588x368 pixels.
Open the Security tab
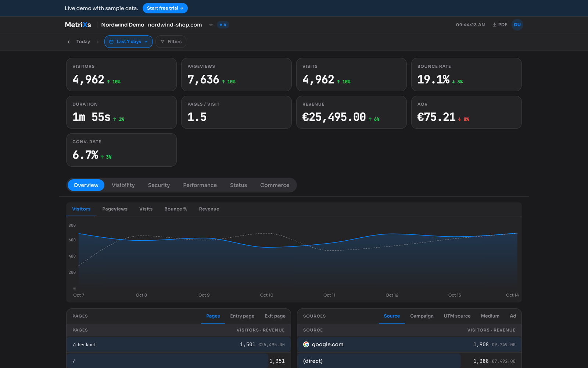click(x=159, y=185)
